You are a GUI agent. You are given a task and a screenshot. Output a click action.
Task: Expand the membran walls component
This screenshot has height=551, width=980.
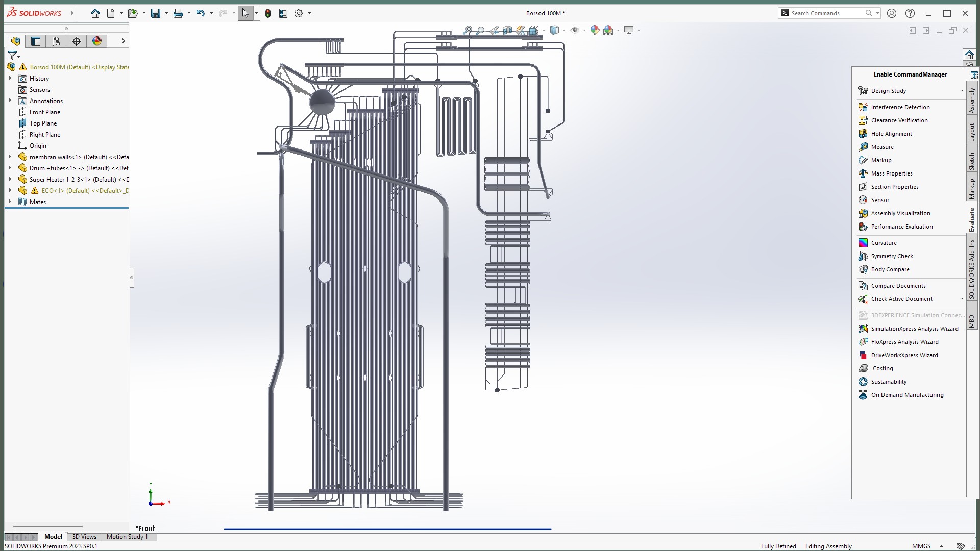click(10, 157)
